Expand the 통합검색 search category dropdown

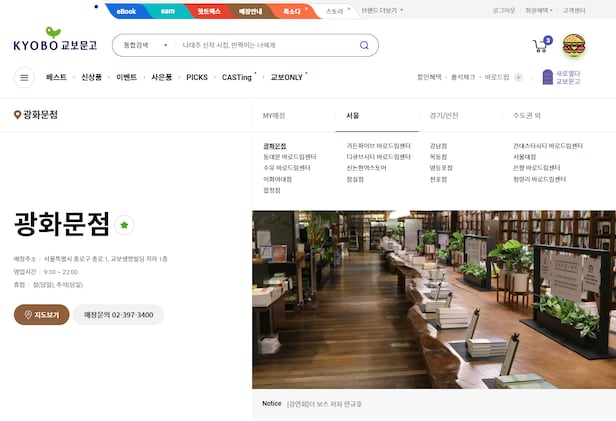click(x=143, y=45)
